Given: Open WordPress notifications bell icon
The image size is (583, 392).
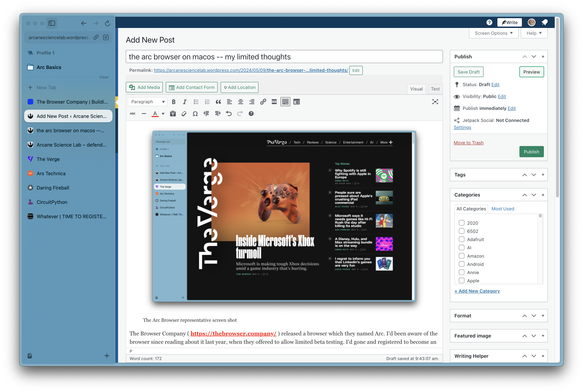Looking at the screenshot, I should pyautogui.click(x=545, y=23).
